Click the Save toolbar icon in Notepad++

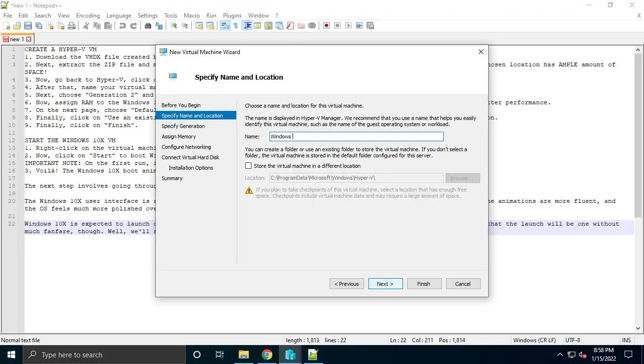tap(28, 26)
